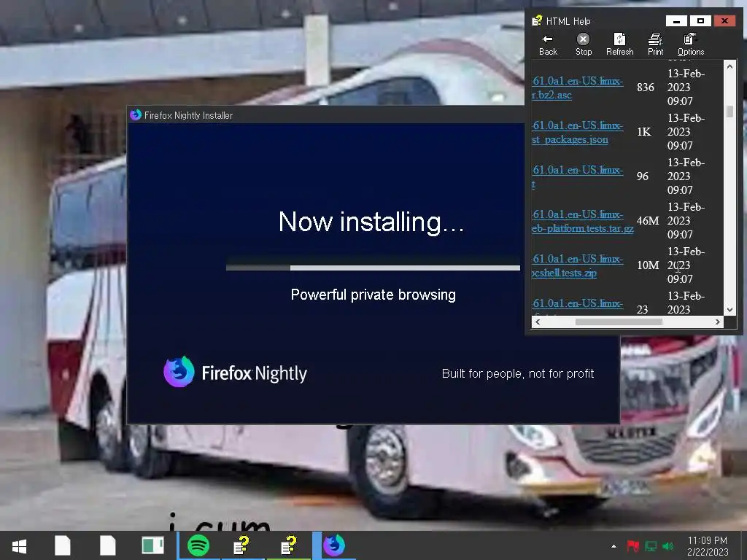Switch to first HTML Help taskbar window
Image resolution: width=747 pixels, height=560 pixels.
(242, 545)
